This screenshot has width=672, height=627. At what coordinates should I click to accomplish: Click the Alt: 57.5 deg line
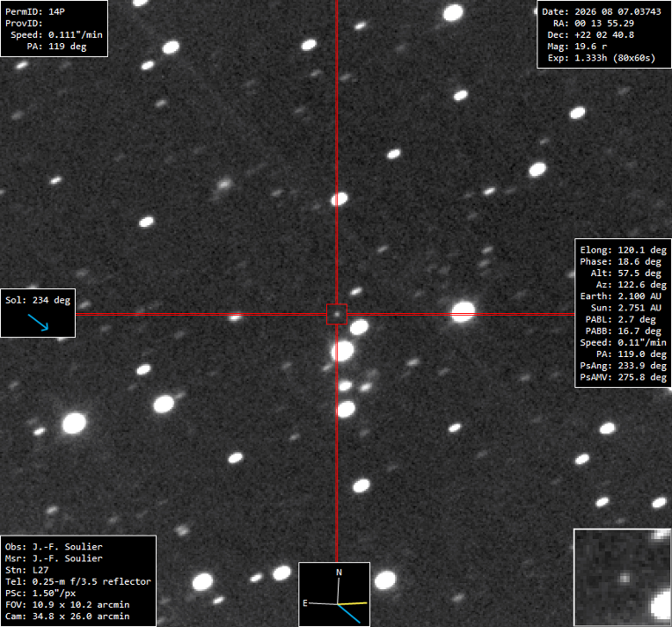point(625,273)
